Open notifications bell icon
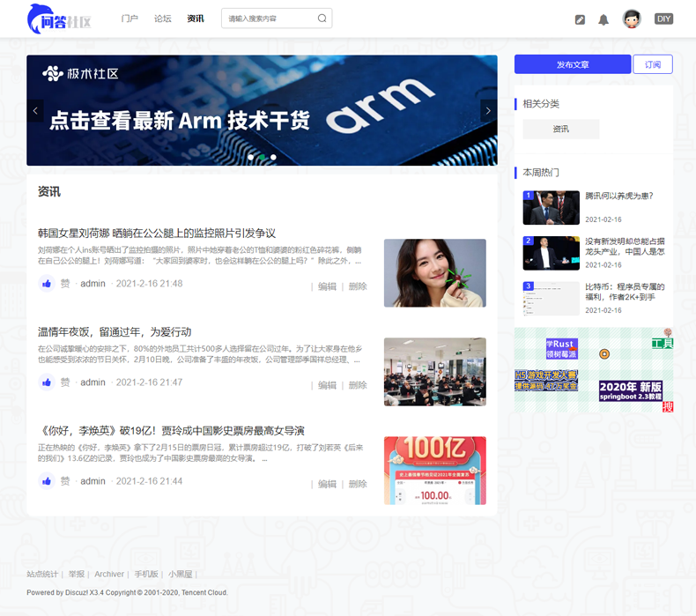Screen dimensions: 696x616 [603, 19]
